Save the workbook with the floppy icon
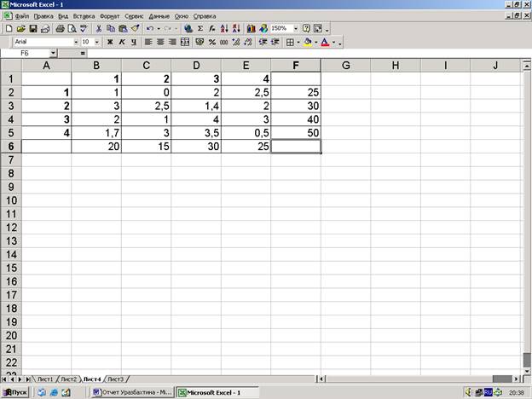 33,29
